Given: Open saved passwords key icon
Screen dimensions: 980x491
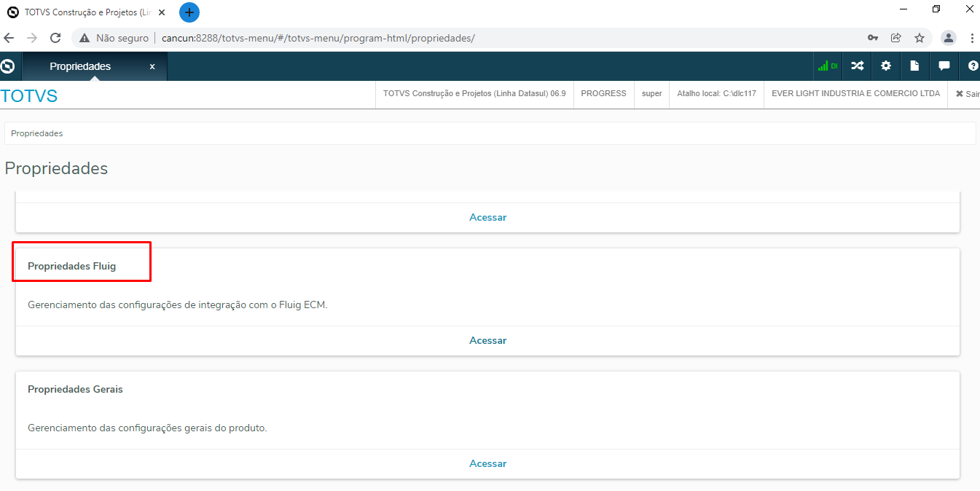Looking at the screenshot, I should click(x=873, y=38).
